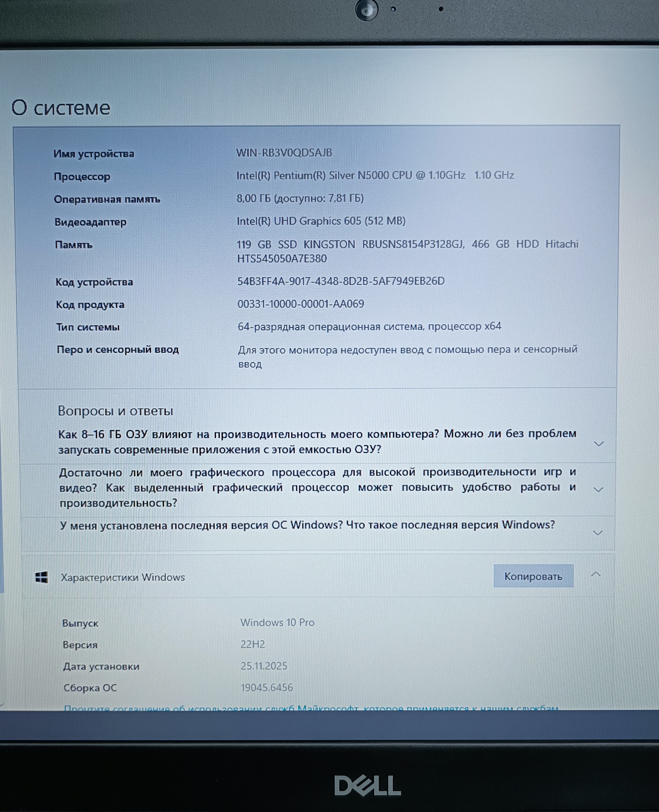Expand the последняя версия Windows question chevron
Screen dimensions: 659x812
tap(598, 533)
